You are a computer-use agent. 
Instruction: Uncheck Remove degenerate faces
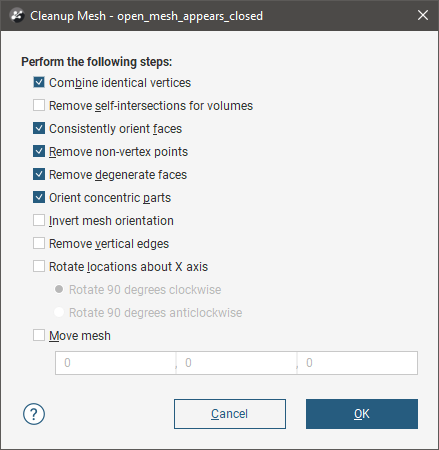[39, 174]
